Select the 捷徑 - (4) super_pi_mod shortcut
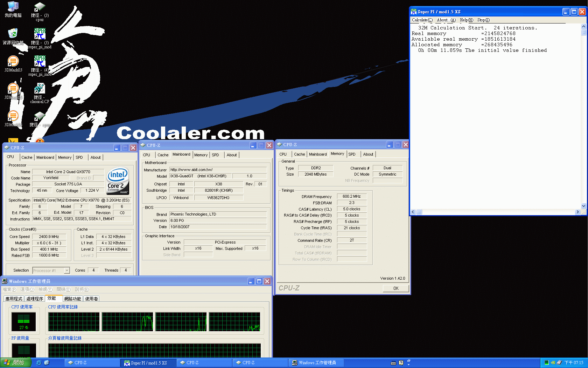This screenshot has width=588, height=368. pyautogui.click(x=40, y=66)
